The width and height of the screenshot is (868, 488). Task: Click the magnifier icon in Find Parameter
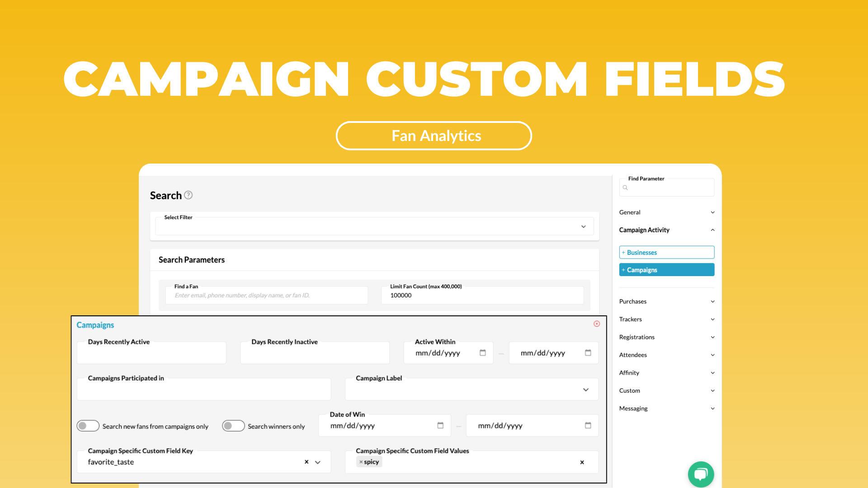click(625, 188)
